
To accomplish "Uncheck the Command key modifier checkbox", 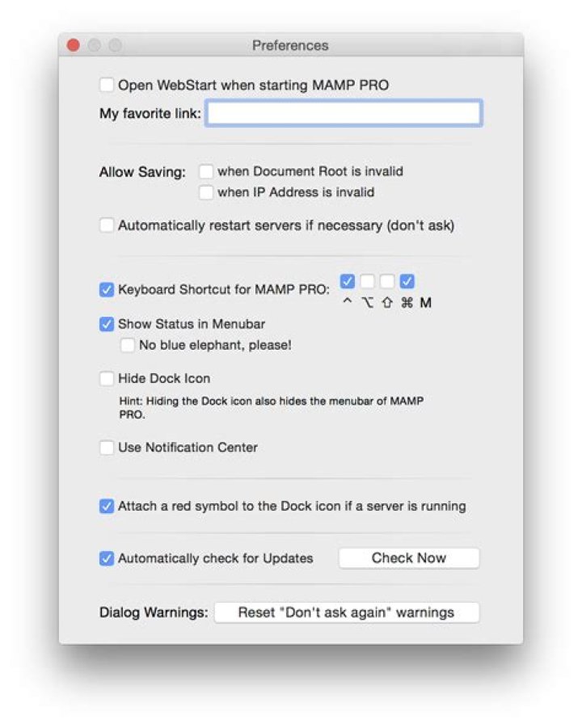I will click(407, 281).
